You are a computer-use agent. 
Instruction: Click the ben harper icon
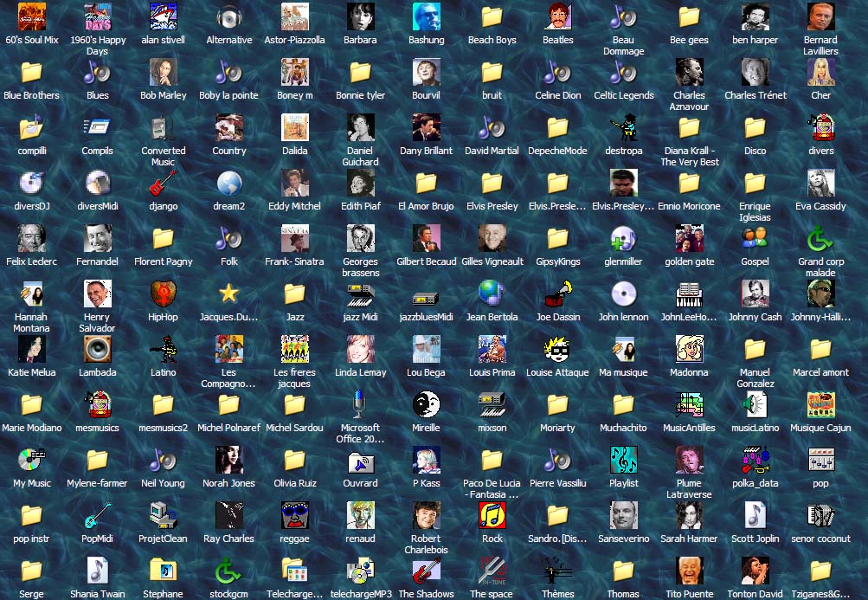pyautogui.click(x=755, y=16)
